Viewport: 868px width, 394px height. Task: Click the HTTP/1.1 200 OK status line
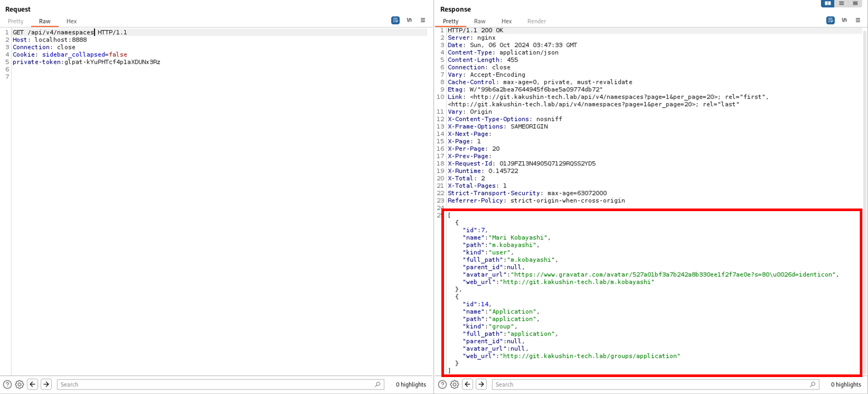click(475, 30)
